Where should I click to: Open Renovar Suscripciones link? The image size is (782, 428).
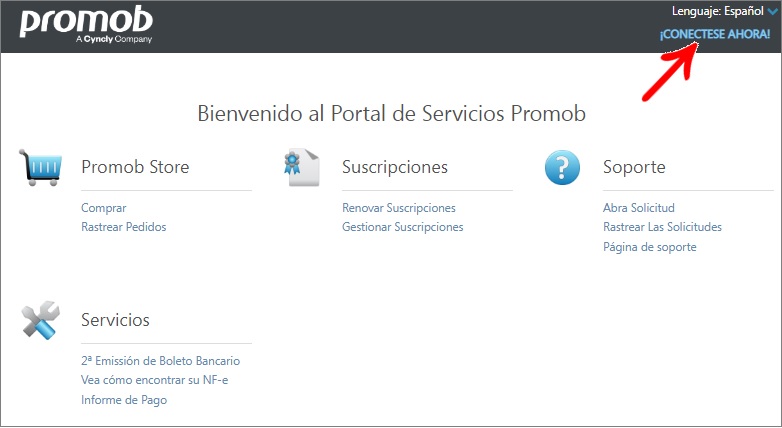click(398, 208)
